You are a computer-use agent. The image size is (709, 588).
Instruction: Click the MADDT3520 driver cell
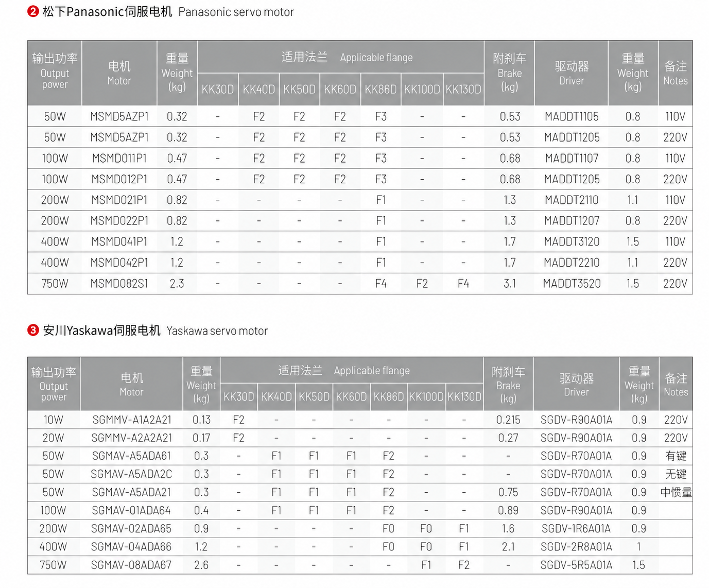point(572,284)
